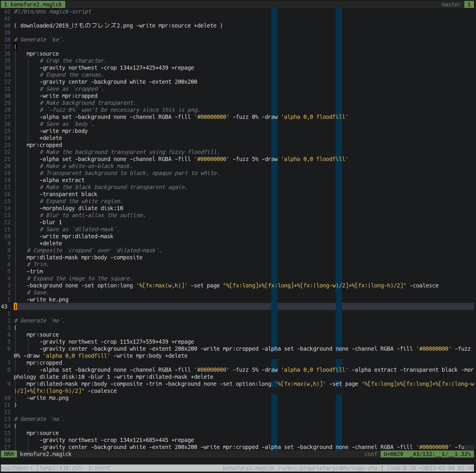Click the 2023-03-09 date in tmux bar
The image size is (476, 473).
click(439, 468)
